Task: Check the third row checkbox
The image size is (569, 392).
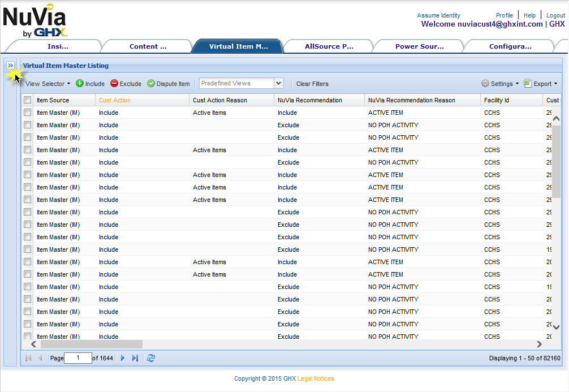Action: (x=27, y=137)
